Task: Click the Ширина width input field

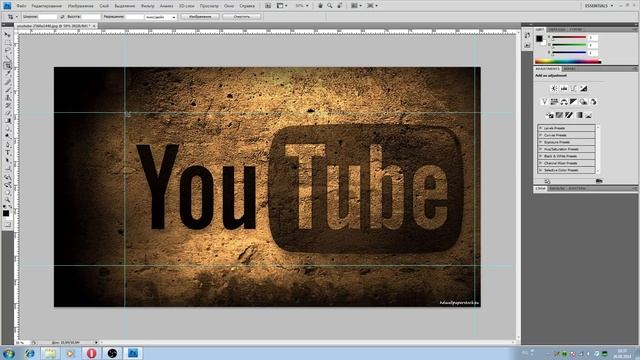Action: coord(48,17)
